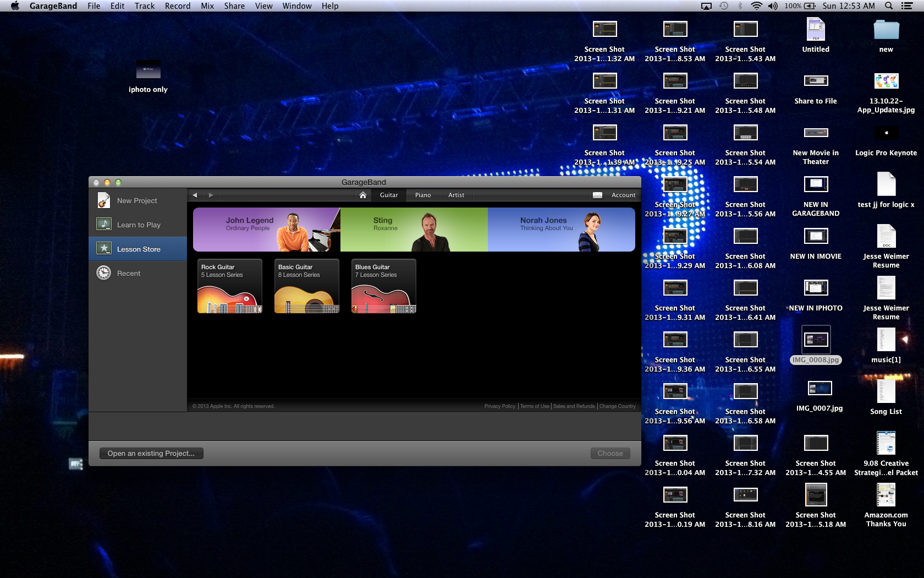Open the Help menu
This screenshot has height=578, width=924.
(x=330, y=6)
